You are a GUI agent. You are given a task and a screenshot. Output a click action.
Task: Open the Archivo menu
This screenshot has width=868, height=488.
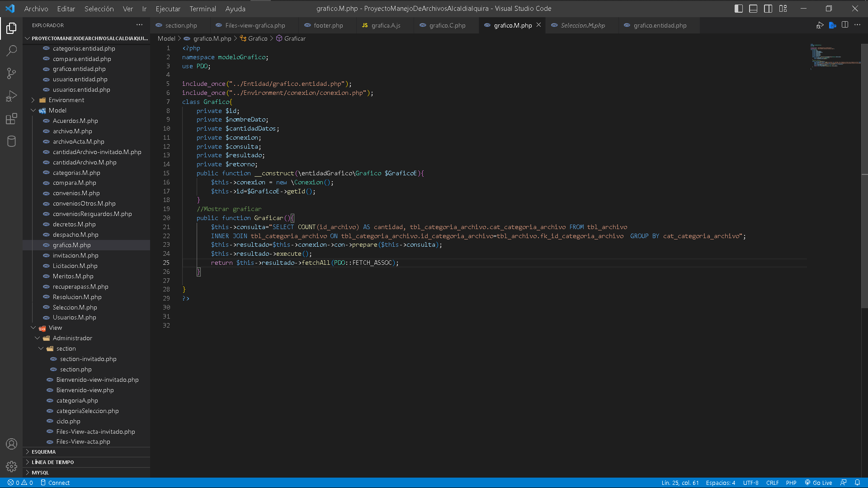click(36, 9)
